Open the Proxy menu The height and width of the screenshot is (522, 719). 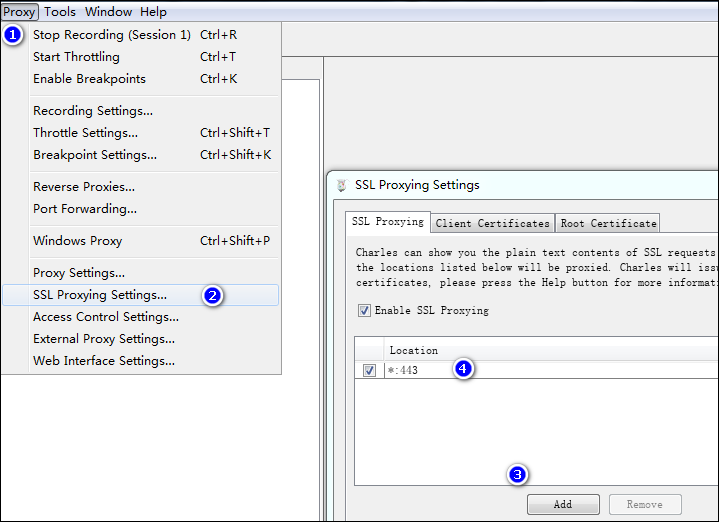pyautogui.click(x=19, y=11)
